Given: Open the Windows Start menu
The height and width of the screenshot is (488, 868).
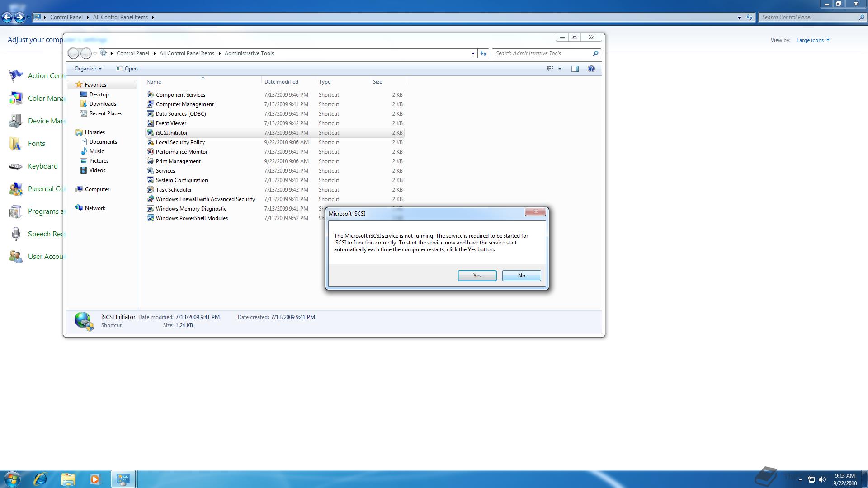Looking at the screenshot, I should pos(12,479).
